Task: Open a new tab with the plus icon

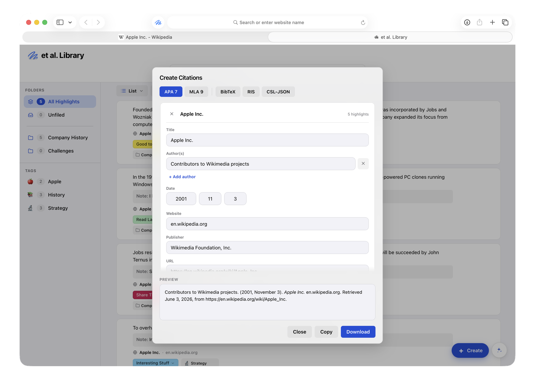Action: click(492, 22)
